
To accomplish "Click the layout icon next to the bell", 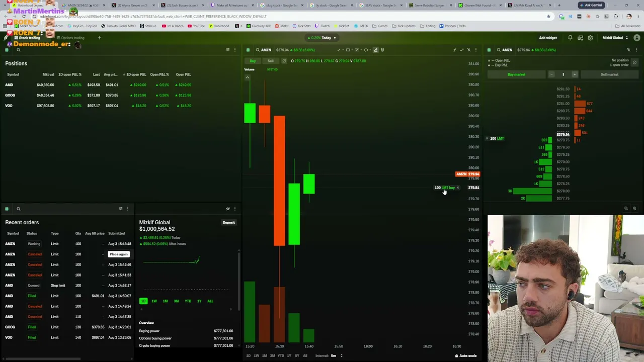I will pyautogui.click(x=580, y=38).
